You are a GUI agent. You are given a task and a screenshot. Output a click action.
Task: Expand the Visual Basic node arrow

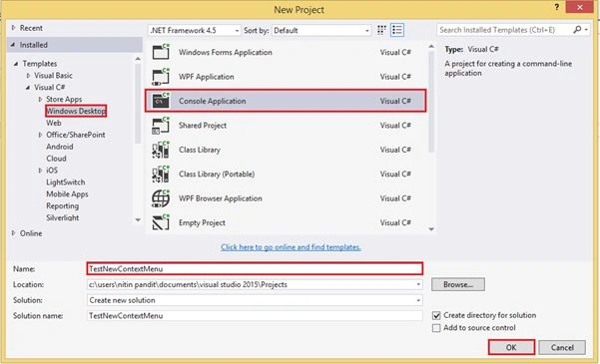pos(28,76)
